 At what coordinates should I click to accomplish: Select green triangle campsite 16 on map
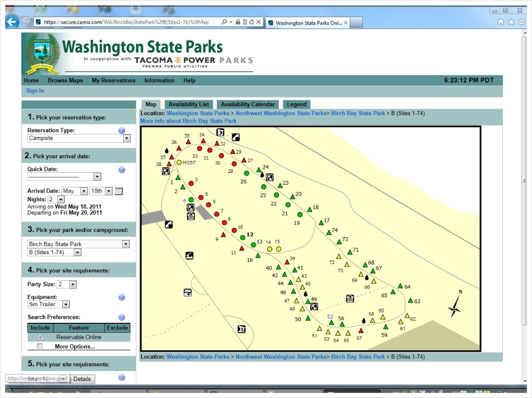(x=258, y=255)
